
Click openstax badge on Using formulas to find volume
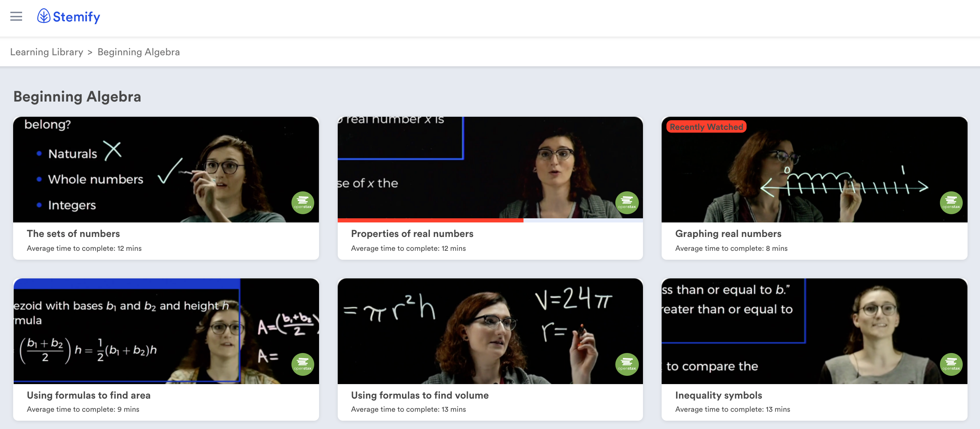point(627,364)
